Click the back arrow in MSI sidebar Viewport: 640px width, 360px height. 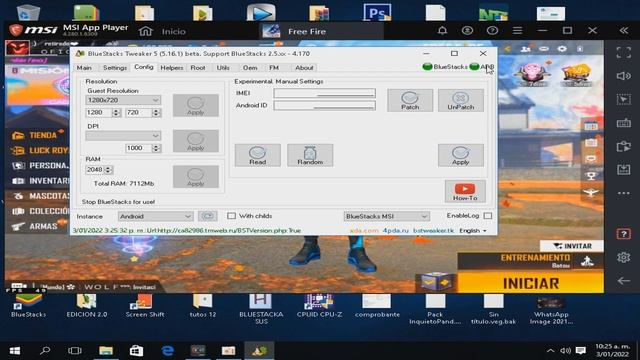point(623,281)
